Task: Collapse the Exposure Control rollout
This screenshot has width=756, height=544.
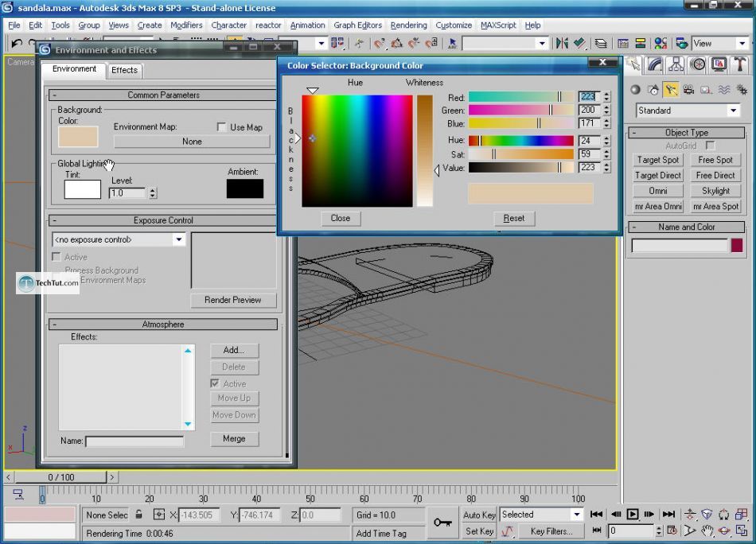Action: point(163,220)
